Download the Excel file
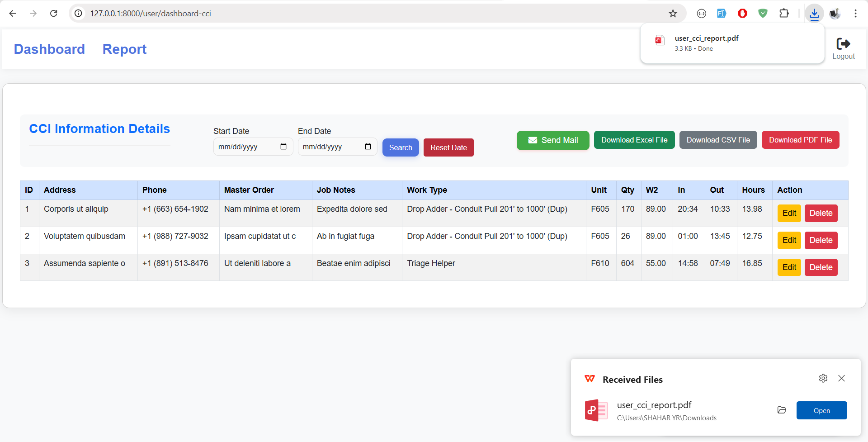The height and width of the screenshot is (442, 868). click(634, 140)
